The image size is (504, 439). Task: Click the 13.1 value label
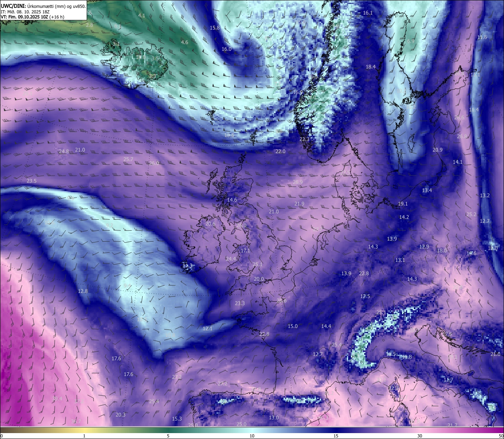[400, 260]
